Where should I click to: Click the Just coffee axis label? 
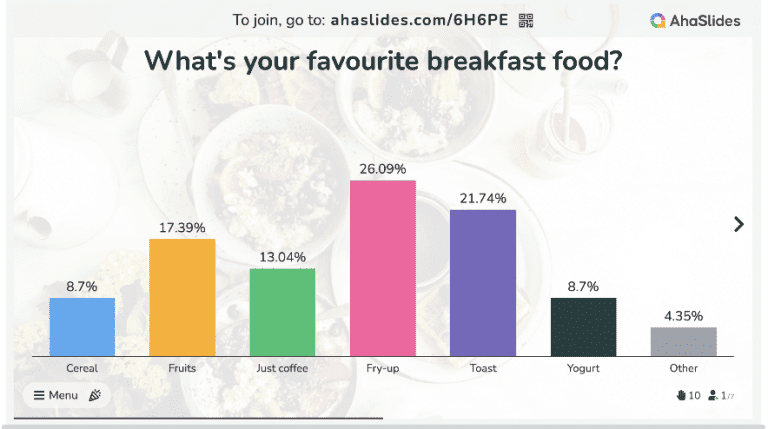tap(282, 368)
